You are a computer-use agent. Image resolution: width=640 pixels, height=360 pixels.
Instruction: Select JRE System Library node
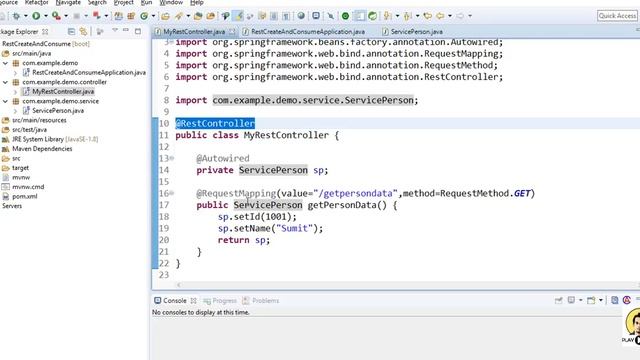[55, 139]
